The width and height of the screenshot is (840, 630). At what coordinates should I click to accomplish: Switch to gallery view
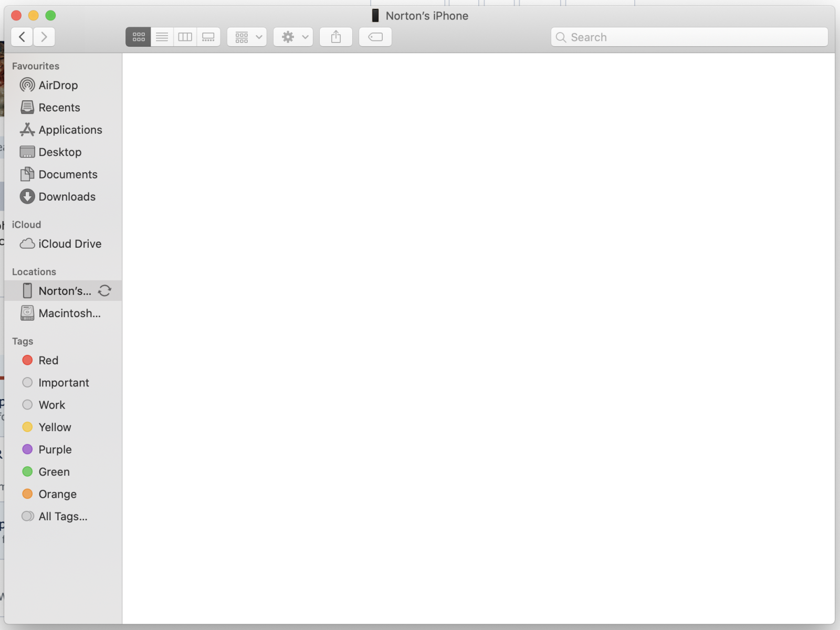[208, 37]
